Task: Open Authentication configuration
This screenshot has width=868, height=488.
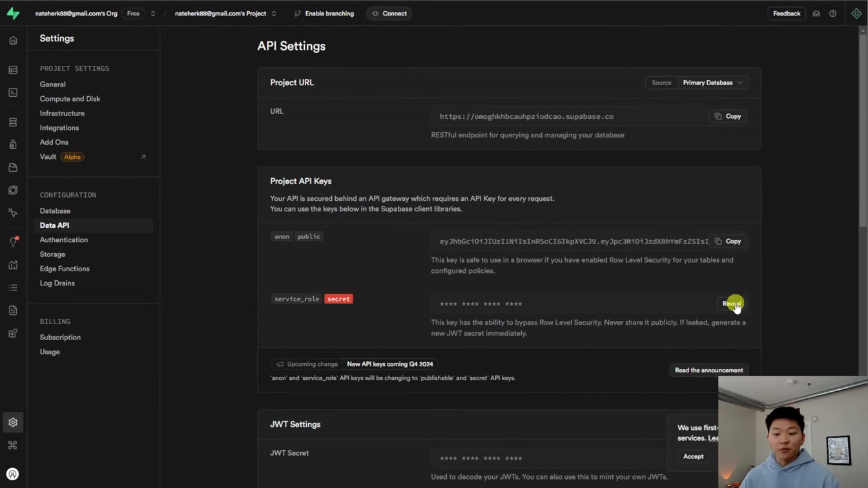Action: click(x=63, y=240)
